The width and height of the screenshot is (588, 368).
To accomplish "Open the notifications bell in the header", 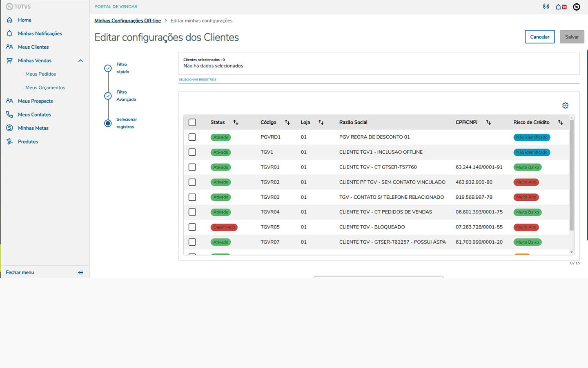I will [x=558, y=7].
